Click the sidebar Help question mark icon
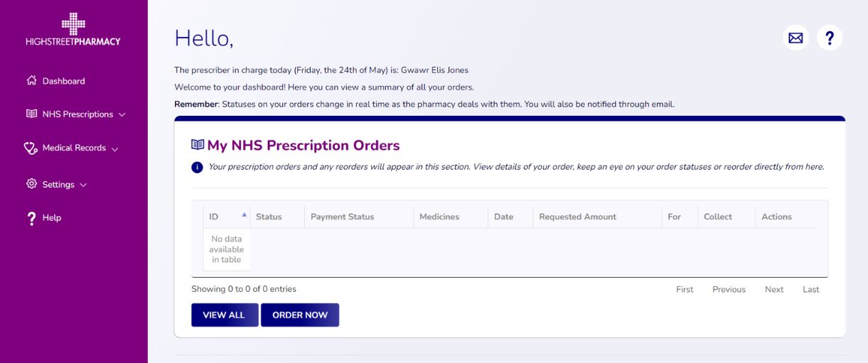This screenshot has height=363, width=868. tap(31, 218)
